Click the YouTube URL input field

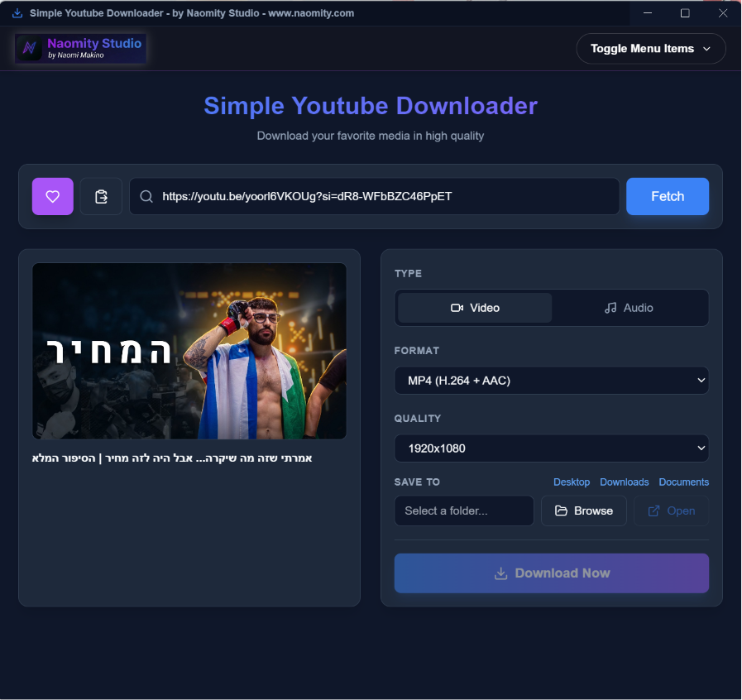tap(375, 196)
